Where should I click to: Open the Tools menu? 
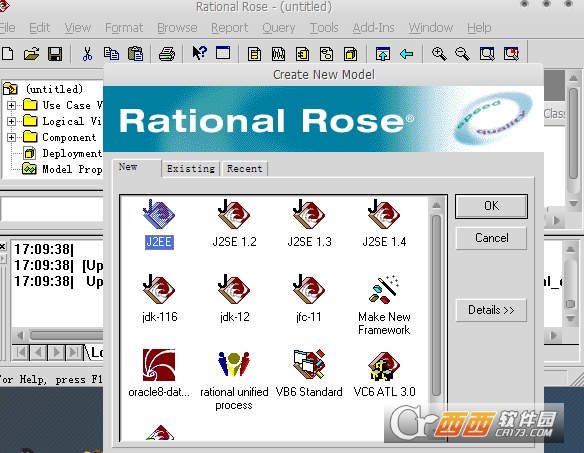pos(324,28)
